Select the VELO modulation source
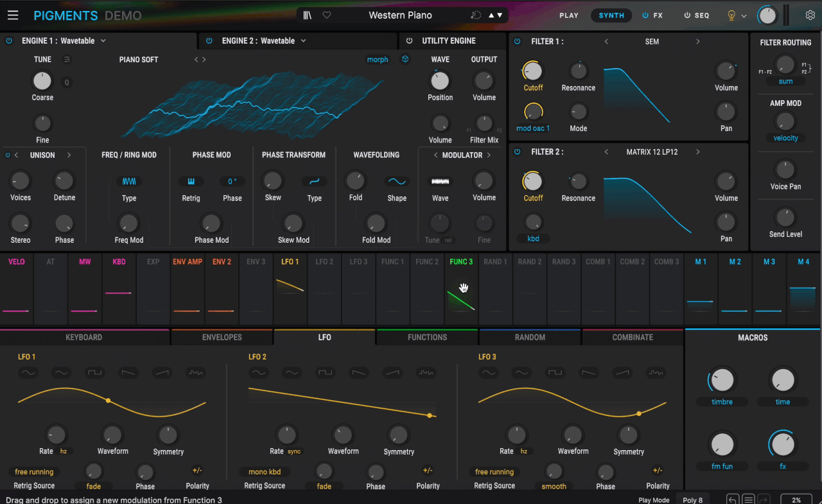 17,289
